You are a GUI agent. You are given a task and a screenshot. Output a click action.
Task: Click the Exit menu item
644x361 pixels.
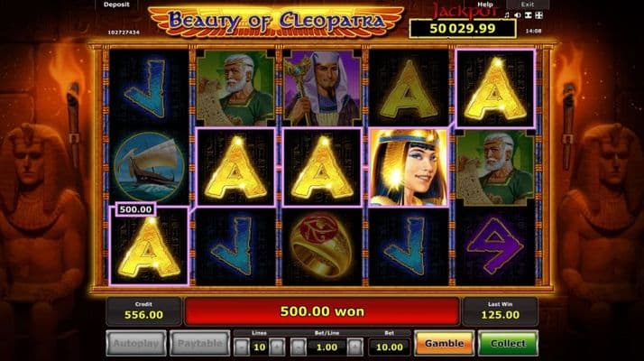coord(528,5)
